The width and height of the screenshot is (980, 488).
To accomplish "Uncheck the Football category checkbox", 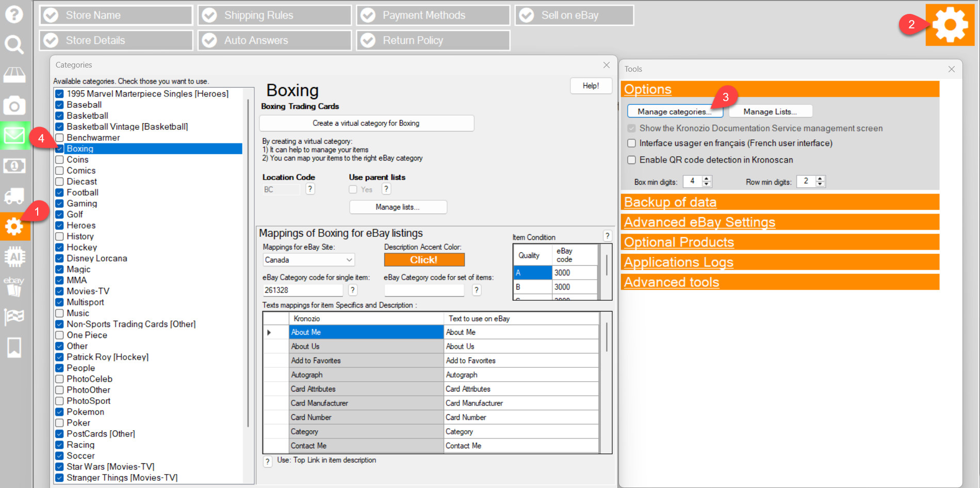I will click(x=59, y=192).
